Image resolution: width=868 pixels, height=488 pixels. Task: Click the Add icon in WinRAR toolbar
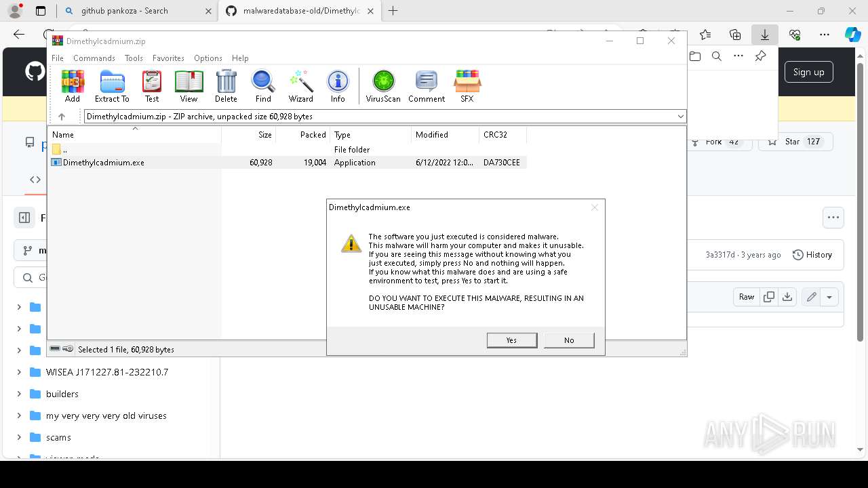(x=73, y=86)
